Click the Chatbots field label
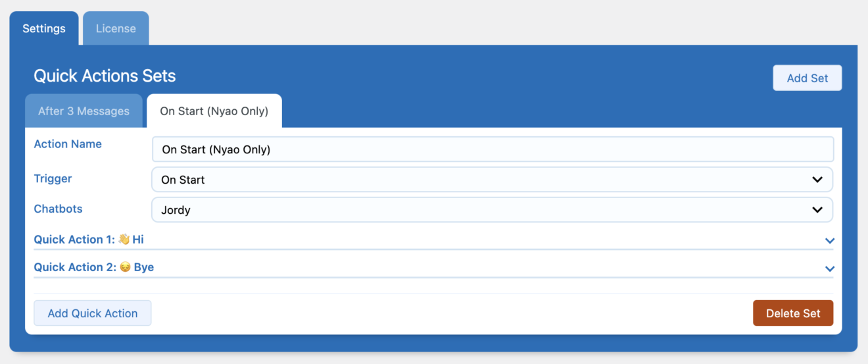The width and height of the screenshot is (868, 364). (59, 209)
